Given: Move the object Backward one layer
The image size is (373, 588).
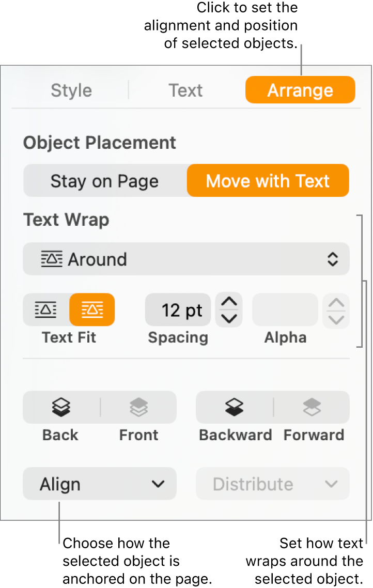Looking at the screenshot, I should (235, 408).
